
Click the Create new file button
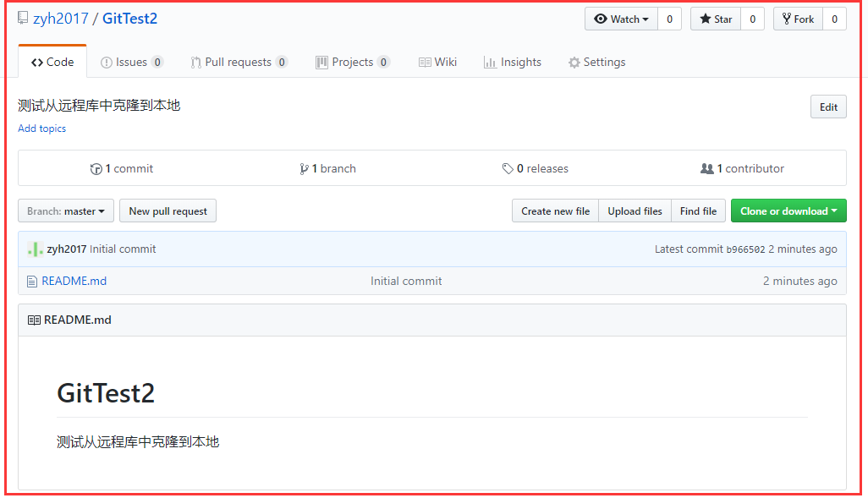[555, 211]
